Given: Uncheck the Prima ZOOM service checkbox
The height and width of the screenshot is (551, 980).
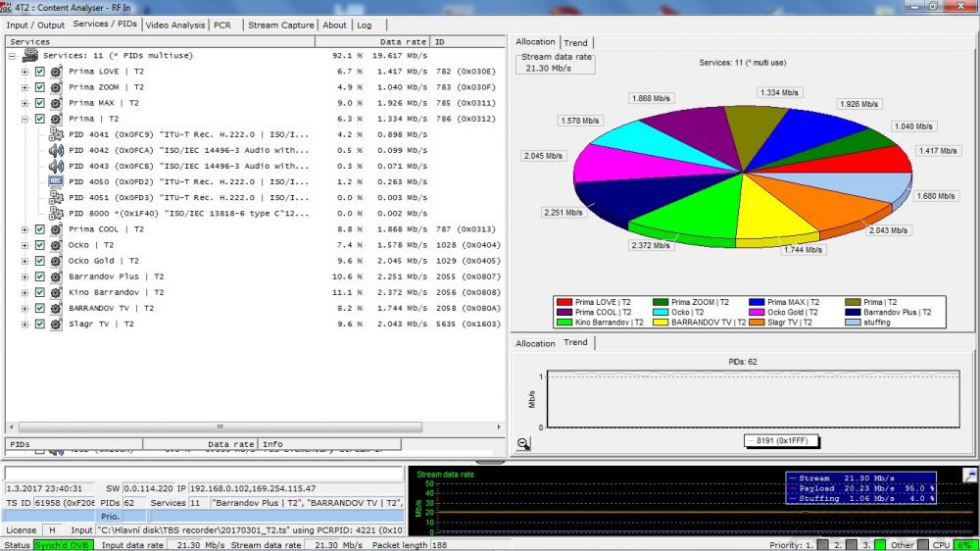Looking at the screenshot, I should coord(40,87).
